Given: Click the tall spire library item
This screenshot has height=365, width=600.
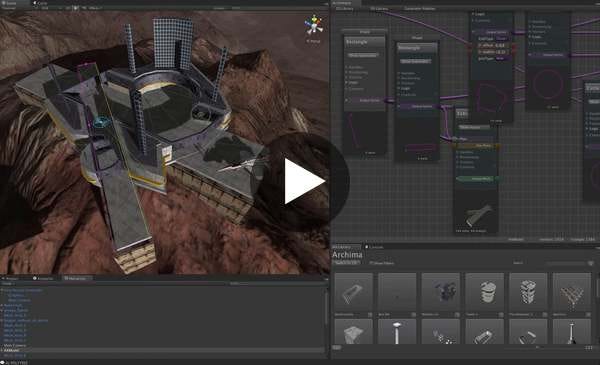Looking at the screenshot, I should click(x=572, y=332).
